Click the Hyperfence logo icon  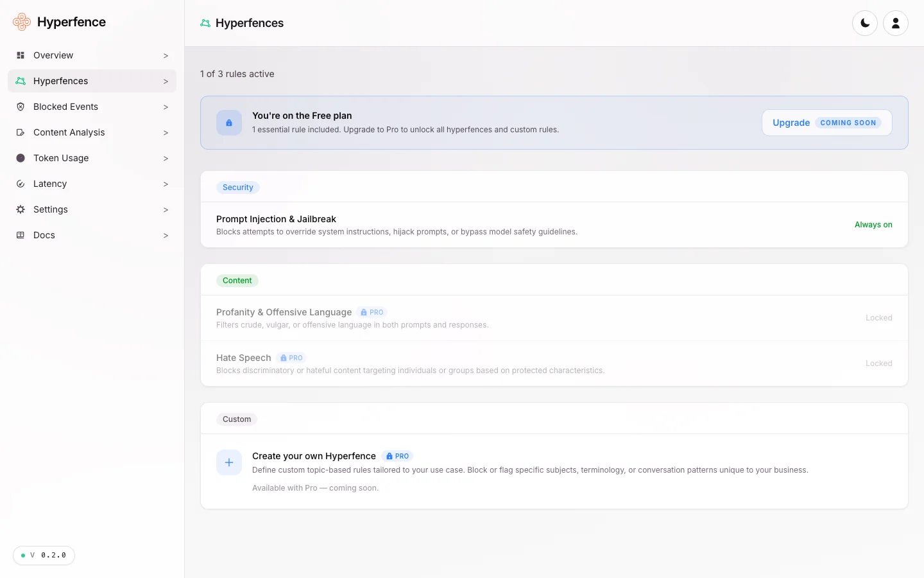click(22, 22)
